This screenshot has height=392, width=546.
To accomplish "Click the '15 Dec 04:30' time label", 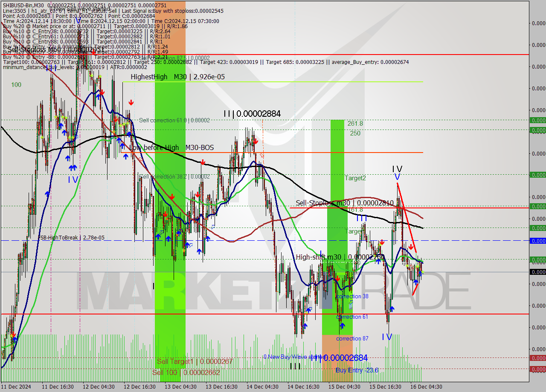I will click(344, 387).
